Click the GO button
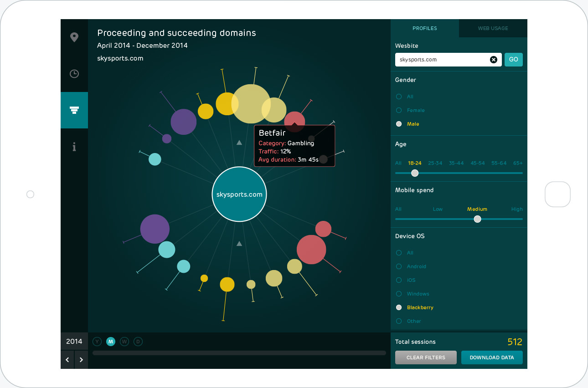588x388 pixels. click(x=514, y=60)
